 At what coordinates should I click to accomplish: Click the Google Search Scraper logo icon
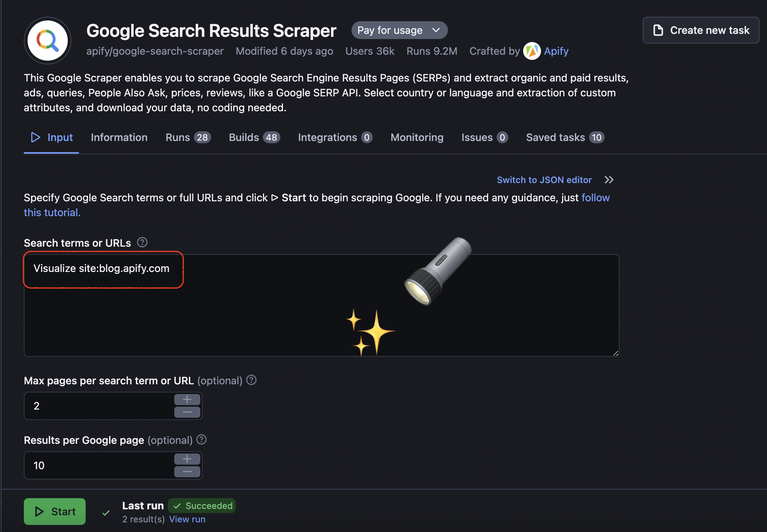(x=48, y=40)
